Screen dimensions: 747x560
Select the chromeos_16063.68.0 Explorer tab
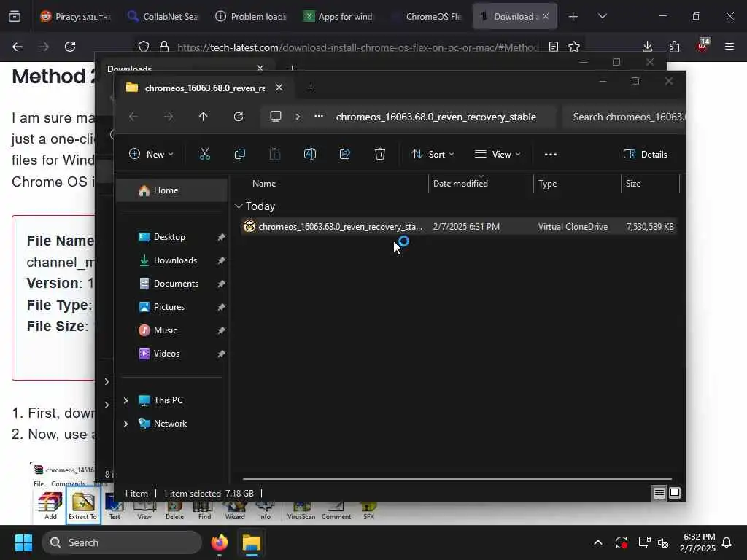tap(205, 88)
